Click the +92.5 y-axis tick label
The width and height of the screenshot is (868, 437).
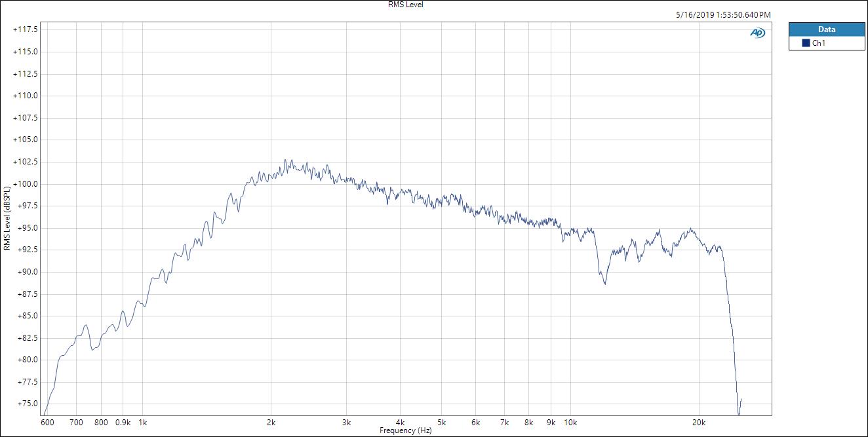(28, 250)
